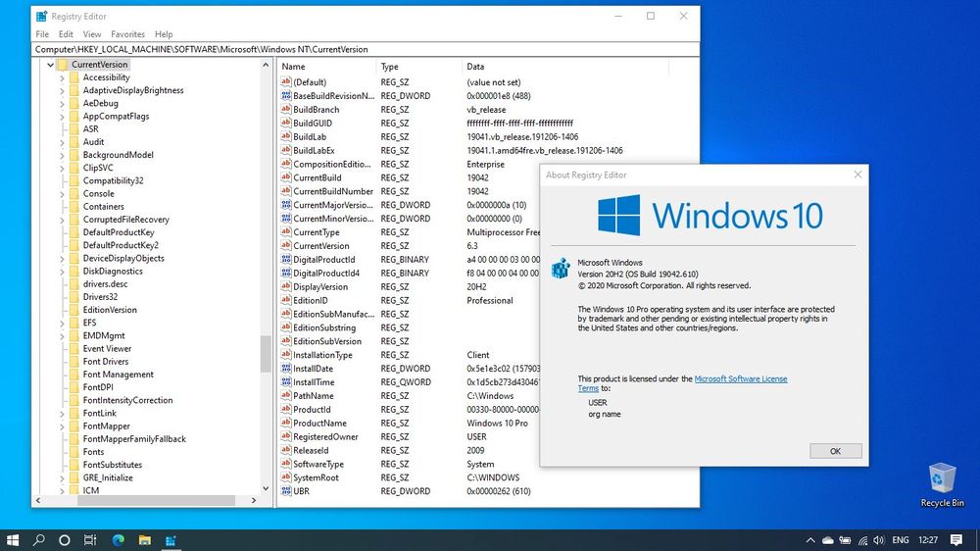This screenshot has height=551, width=980.
Task: Select the Font Drivers key
Action: coord(105,362)
